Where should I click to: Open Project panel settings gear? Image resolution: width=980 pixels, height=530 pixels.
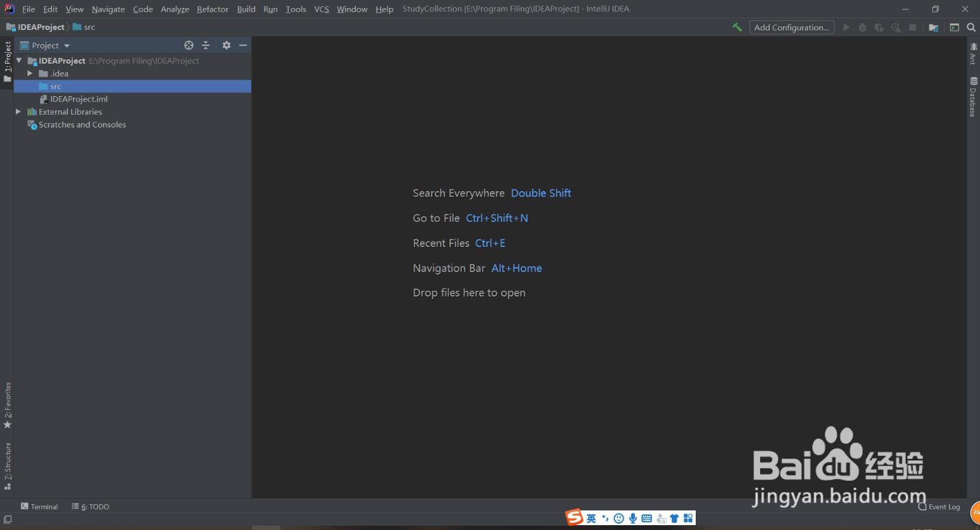227,45
